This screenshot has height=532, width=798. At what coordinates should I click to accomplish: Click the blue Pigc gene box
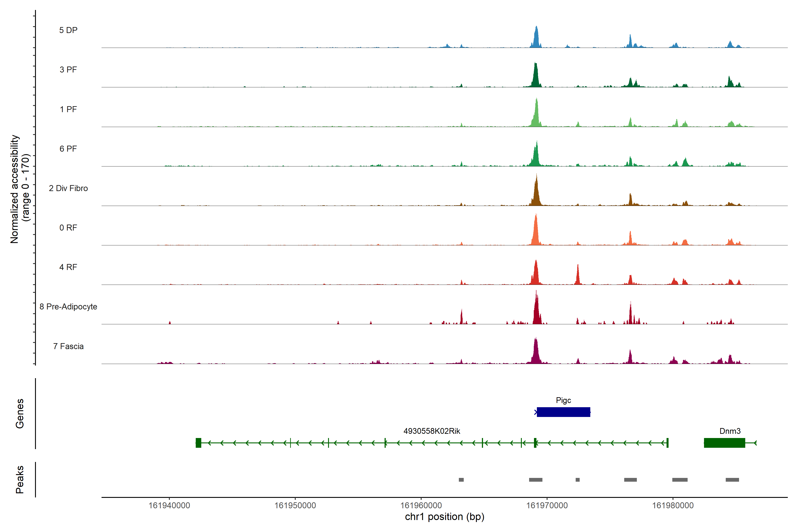[563, 412]
